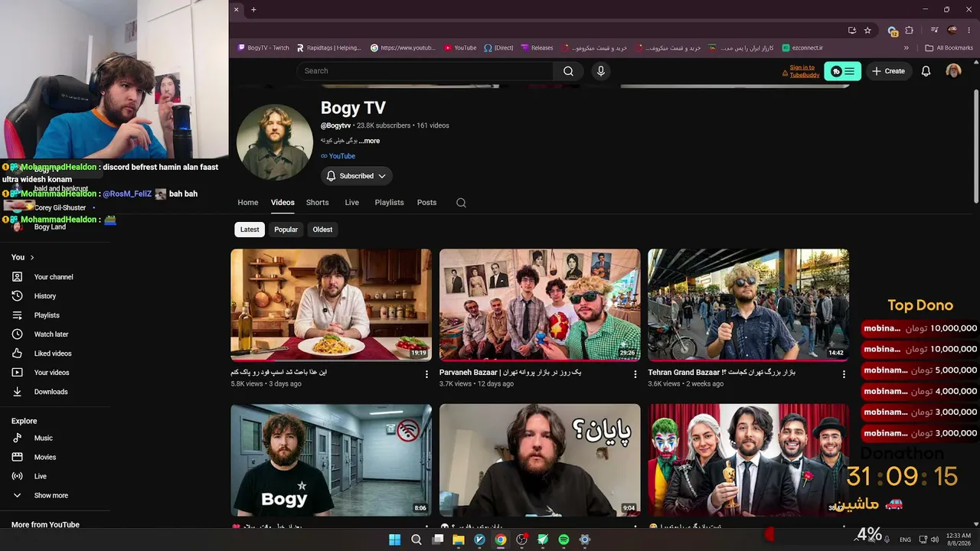The width and height of the screenshot is (980, 551).
Task: Open the taskbar clock showing 12:33 AM
Action: tap(958, 540)
